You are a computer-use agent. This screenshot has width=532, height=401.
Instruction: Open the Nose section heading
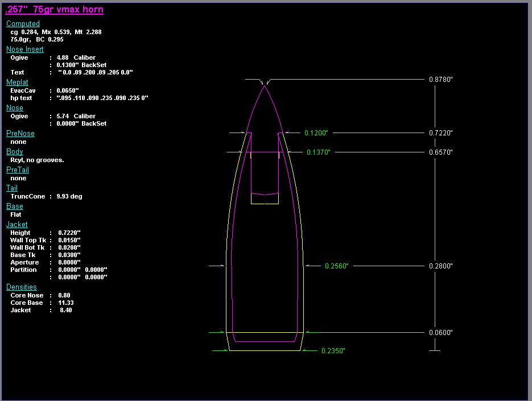[x=14, y=108]
